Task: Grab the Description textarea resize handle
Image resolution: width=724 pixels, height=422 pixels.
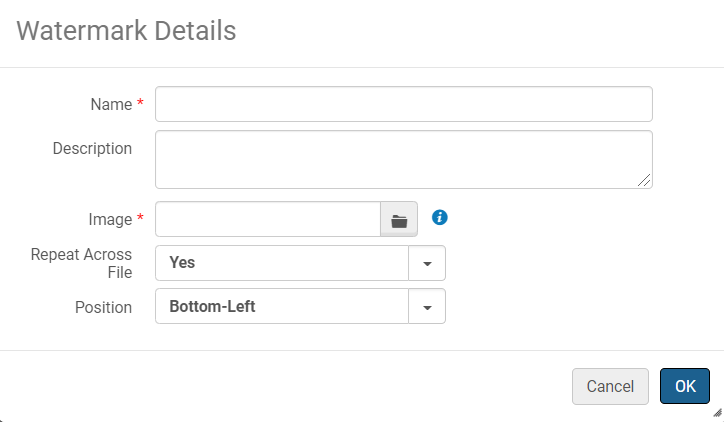Action: click(645, 181)
